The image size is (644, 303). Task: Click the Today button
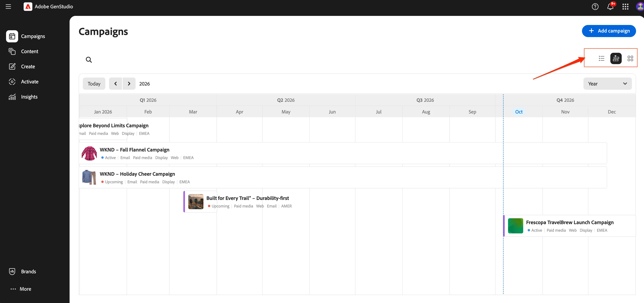[x=94, y=84]
